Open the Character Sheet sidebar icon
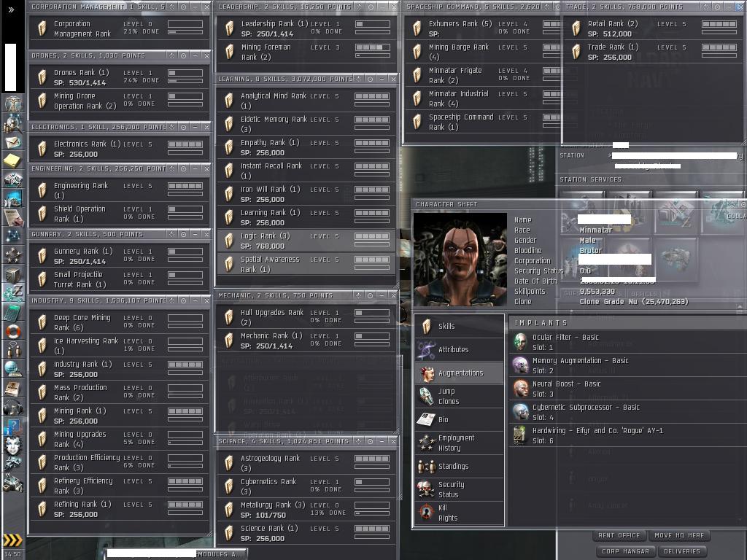The width and height of the screenshot is (747, 560). tap(12, 104)
